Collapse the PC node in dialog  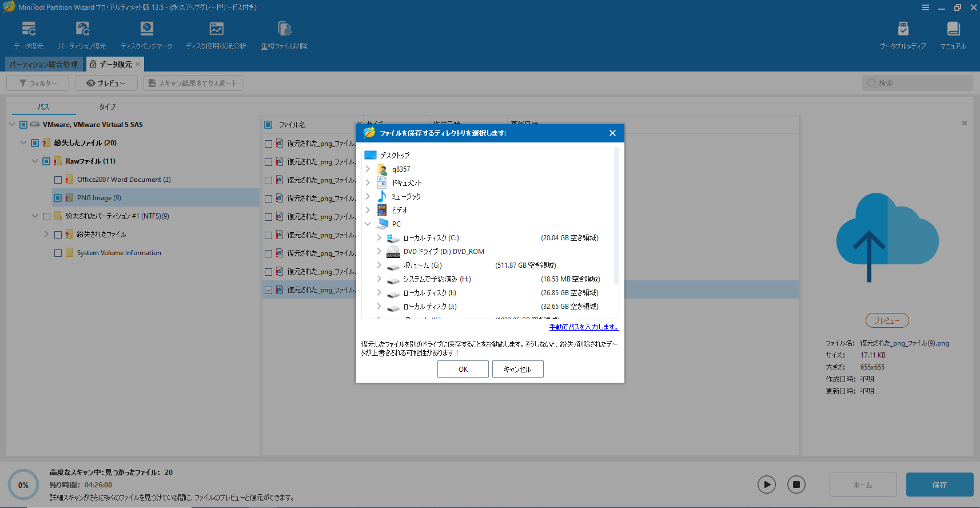tap(368, 224)
